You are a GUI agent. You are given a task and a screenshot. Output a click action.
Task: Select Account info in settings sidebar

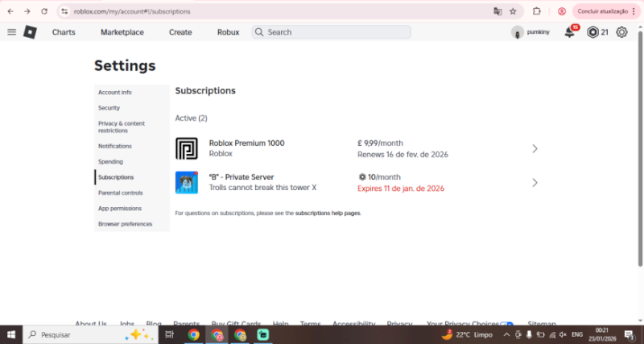pos(132,93)
